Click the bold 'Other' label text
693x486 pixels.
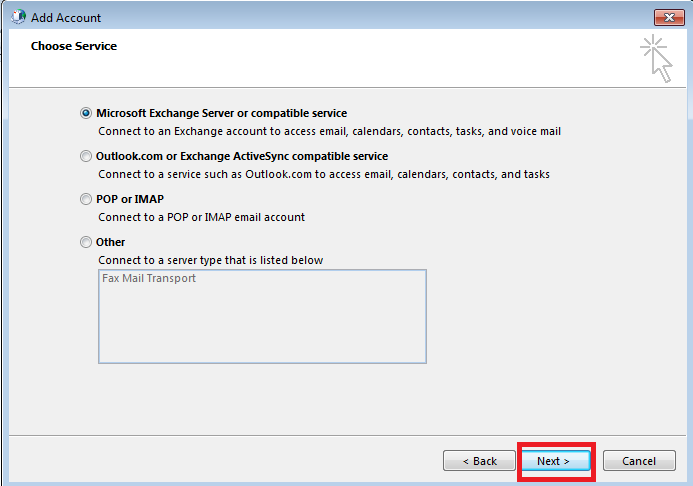point(110,242)
